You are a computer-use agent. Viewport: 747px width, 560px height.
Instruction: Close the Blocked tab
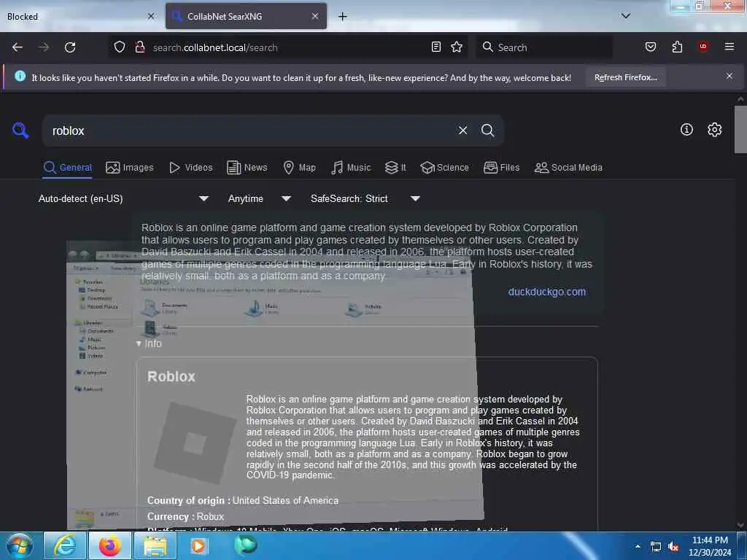151,16
